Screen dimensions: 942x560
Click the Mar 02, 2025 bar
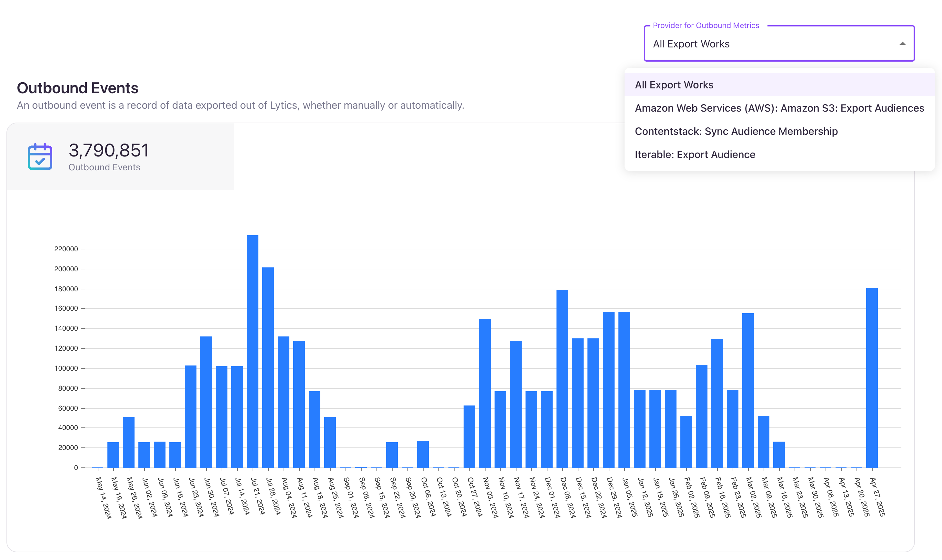(748, 390)
